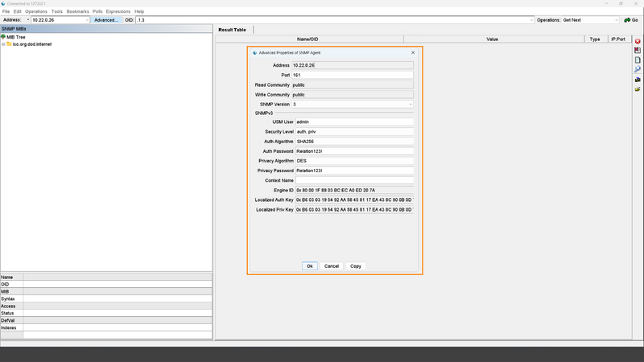Click the Write Community field
644x362 pixels.
(x=353, y=95)
